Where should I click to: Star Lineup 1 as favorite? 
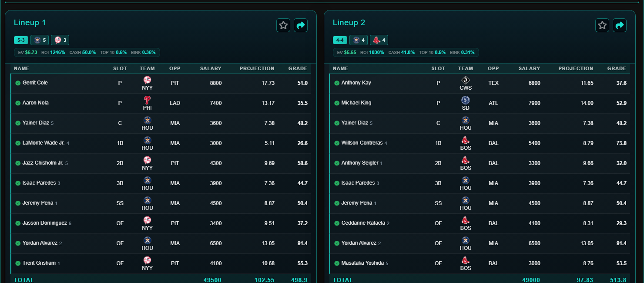pyautogui.click(x=283, y=25)
